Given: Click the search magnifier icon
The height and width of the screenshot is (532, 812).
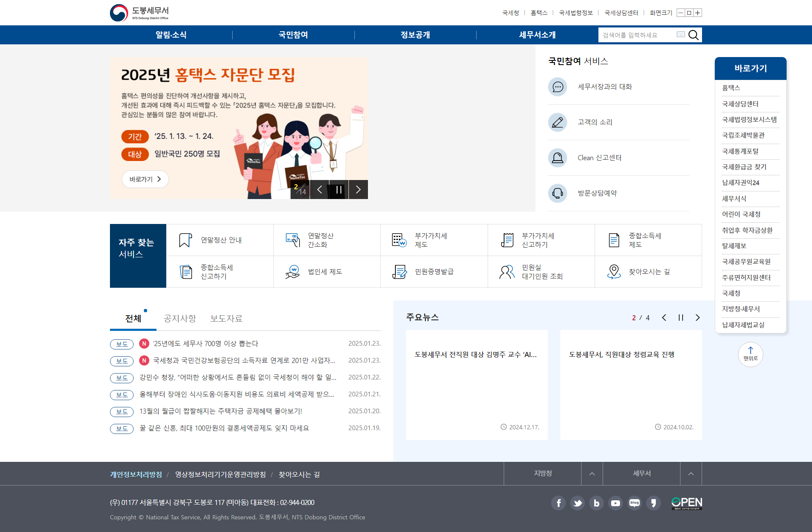Looking at the screenshot, I should point(694,35).
